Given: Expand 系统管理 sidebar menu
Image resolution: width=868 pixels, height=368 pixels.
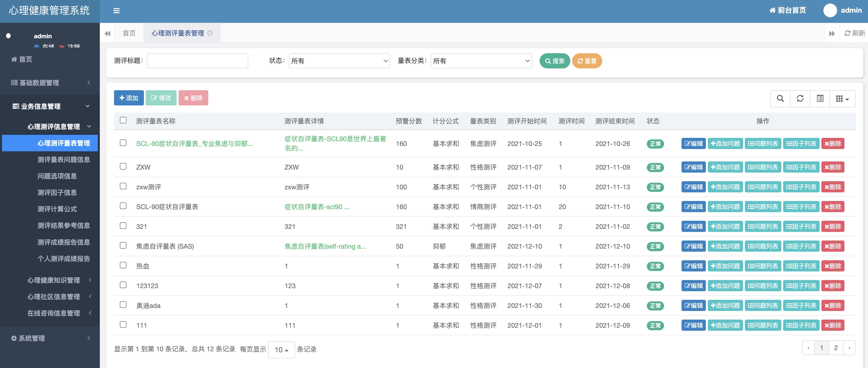Looking at the screenshot, I should coord(50,338).
